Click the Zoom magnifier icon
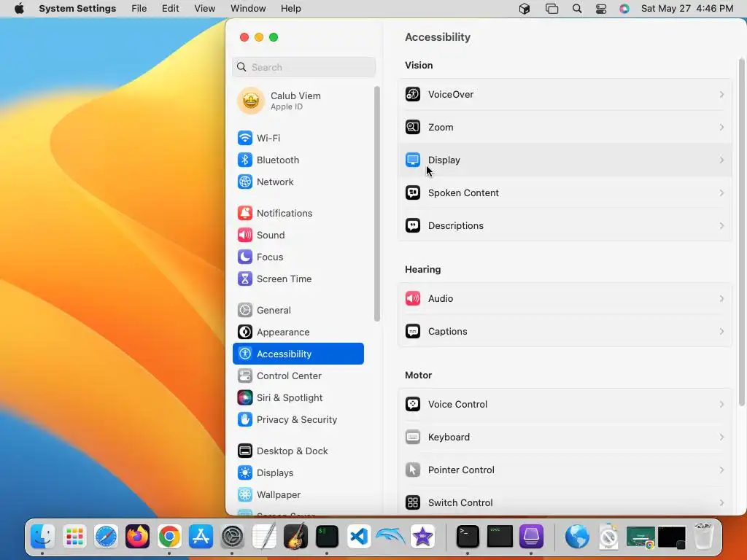 pyautogui.click(x=413, y=127)
